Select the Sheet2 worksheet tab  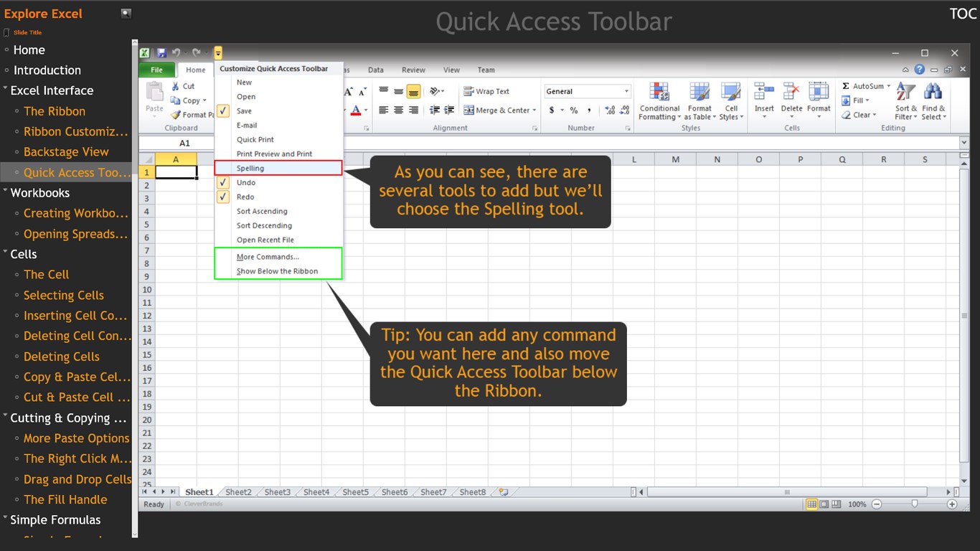[238, 492]
